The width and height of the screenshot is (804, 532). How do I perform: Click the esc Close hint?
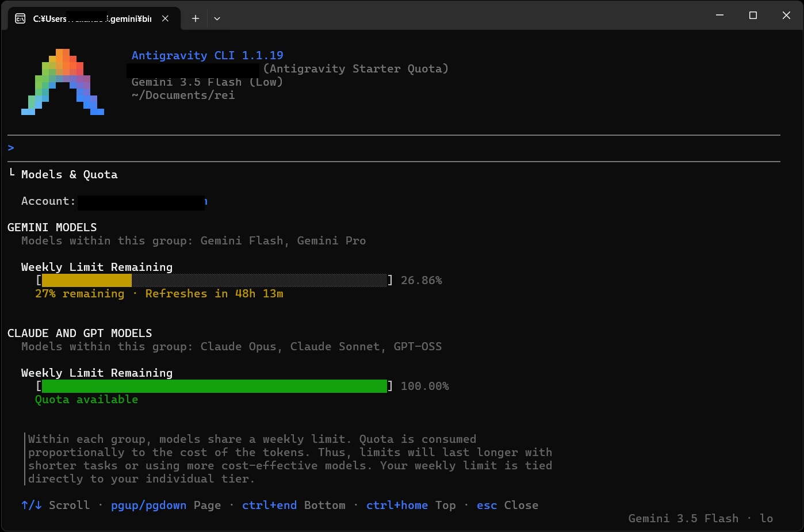508,505
